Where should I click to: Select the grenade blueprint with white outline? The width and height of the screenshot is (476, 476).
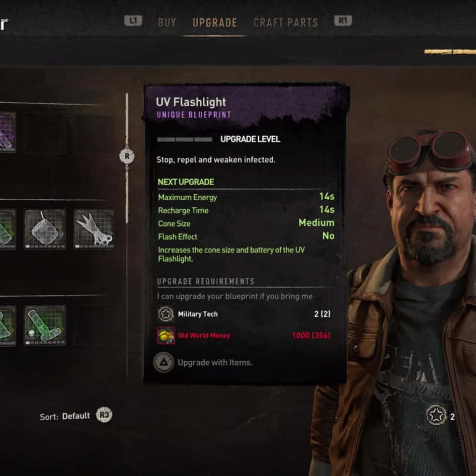coord(45,229)
